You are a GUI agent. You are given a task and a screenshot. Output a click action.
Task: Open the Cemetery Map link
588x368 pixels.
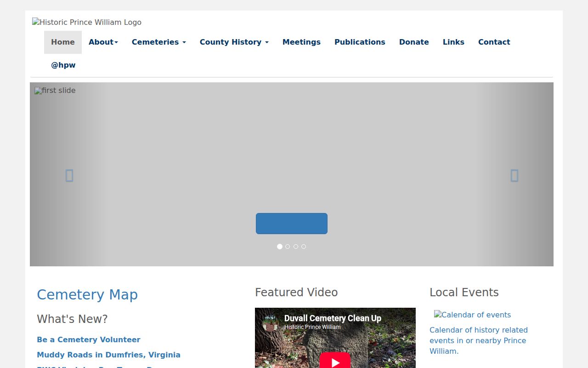(87, 294)
